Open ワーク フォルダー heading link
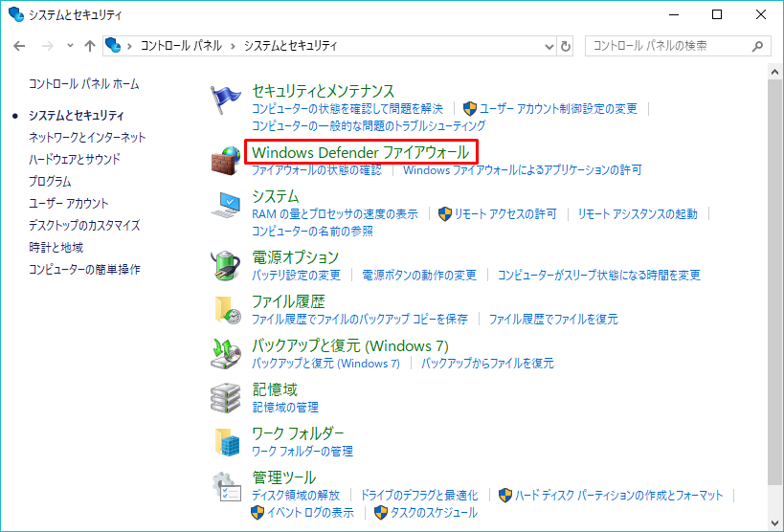 tap(298, 433)
